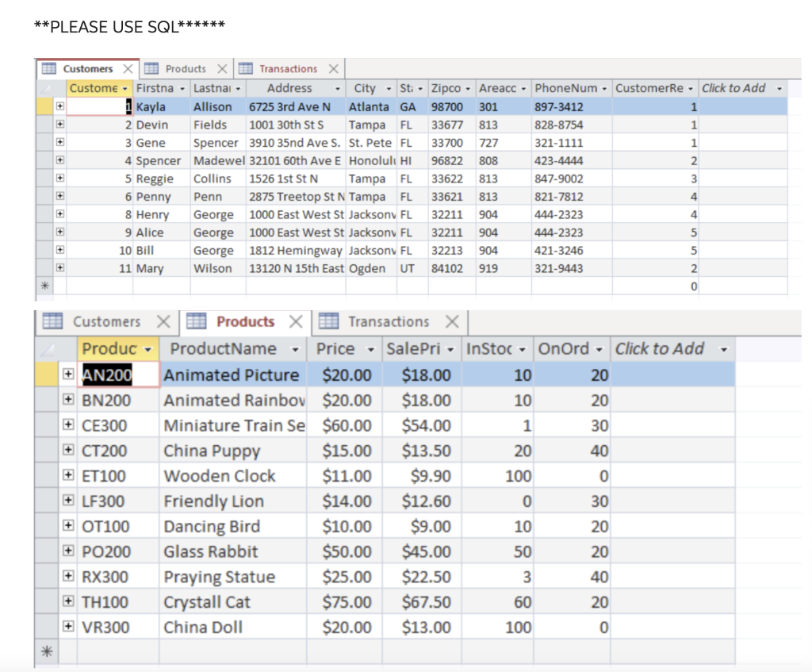Image resolution: width=812 pixels, height=672 pixels.
Task: Select the active Products tab in lower table
Action: (x=246, y=322)
